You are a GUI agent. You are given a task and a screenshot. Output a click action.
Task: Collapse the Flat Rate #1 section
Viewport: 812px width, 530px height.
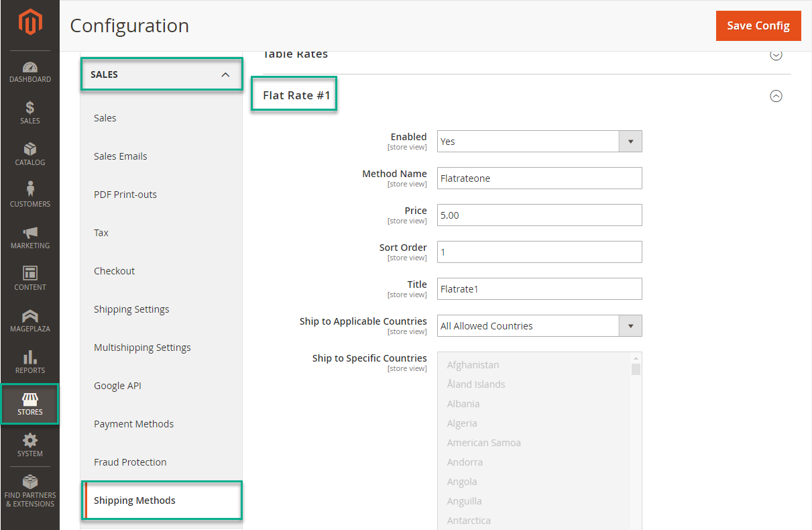click(776, 96)
